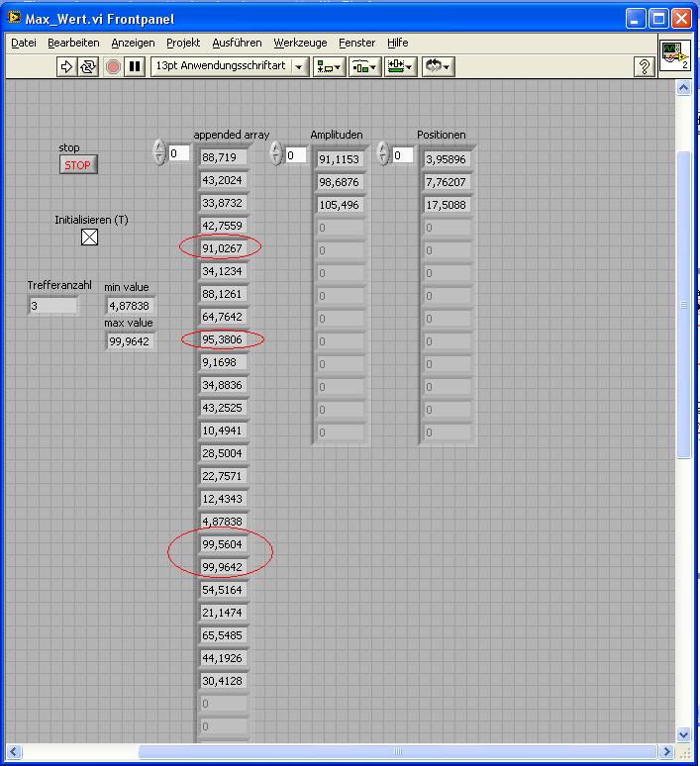Click the red STOP button
The image size is (700, 766).
click(78, 164)
